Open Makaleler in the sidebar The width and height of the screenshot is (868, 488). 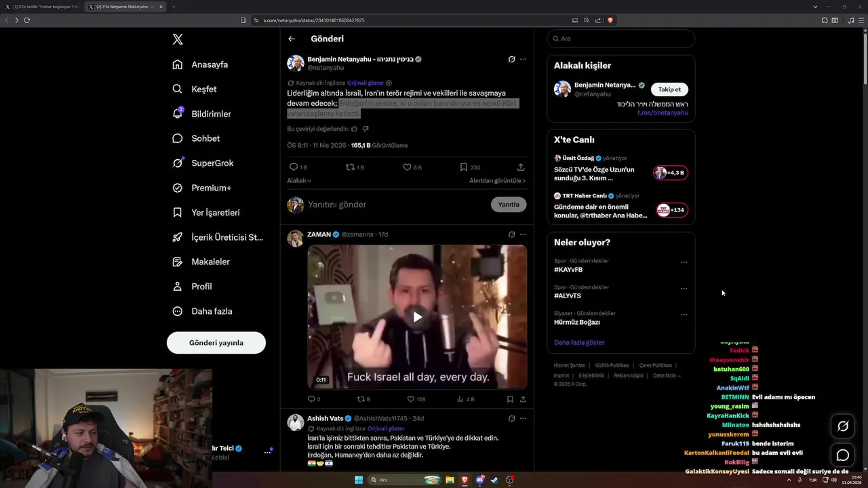(201, 262)
